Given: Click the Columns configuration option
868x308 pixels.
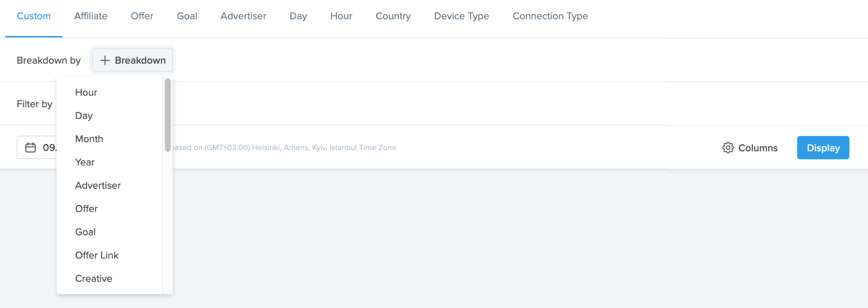Looking at the screenshot, I should point(758,148).
